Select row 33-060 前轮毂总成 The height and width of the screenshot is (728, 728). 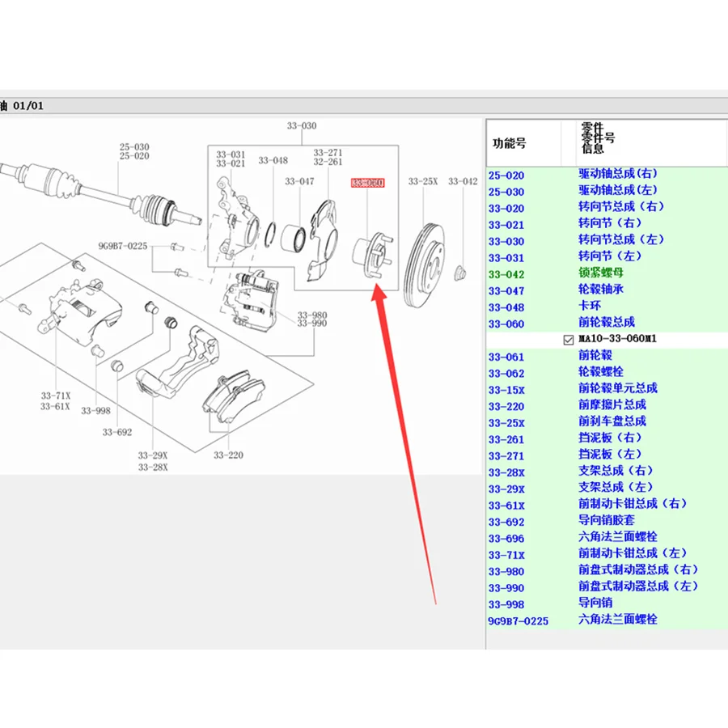[607, 323]
